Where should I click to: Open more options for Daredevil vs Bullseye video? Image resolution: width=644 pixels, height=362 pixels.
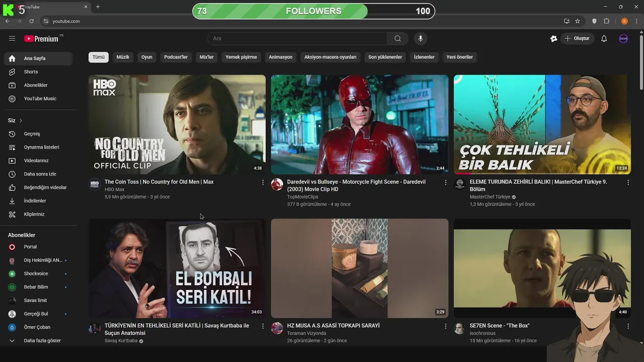(445, 183)
